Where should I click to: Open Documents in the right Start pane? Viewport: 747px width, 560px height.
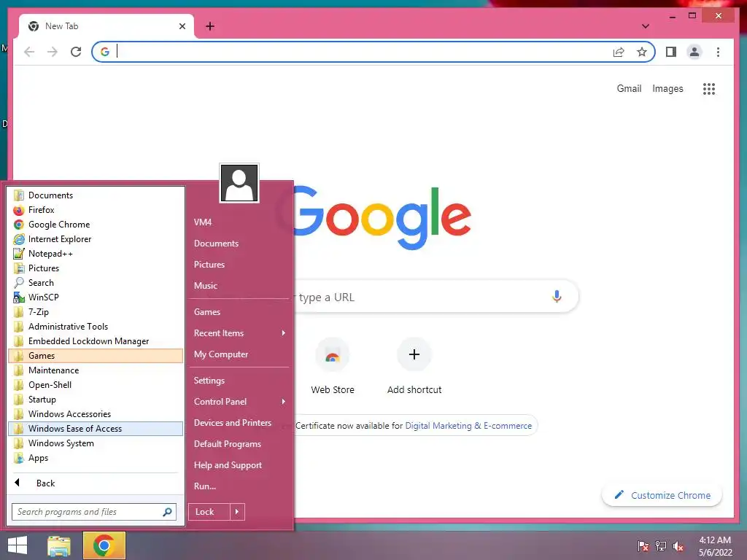(216, 244)
